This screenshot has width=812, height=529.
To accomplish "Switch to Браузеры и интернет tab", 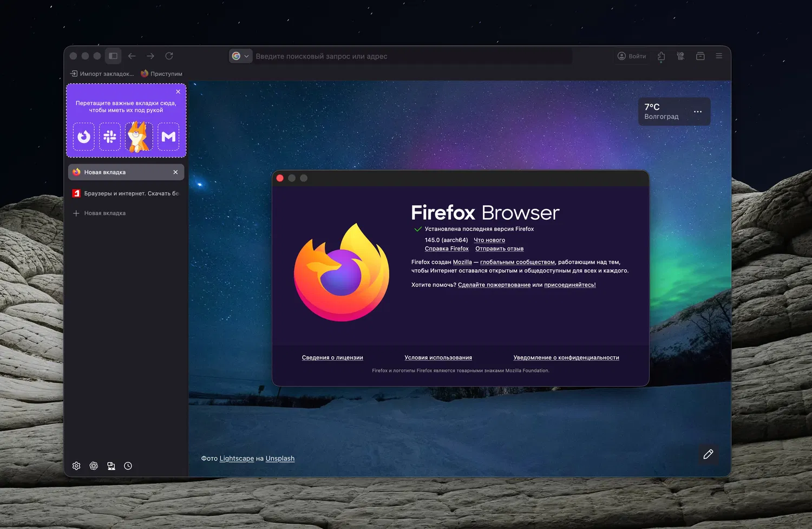I will [126, 193].
